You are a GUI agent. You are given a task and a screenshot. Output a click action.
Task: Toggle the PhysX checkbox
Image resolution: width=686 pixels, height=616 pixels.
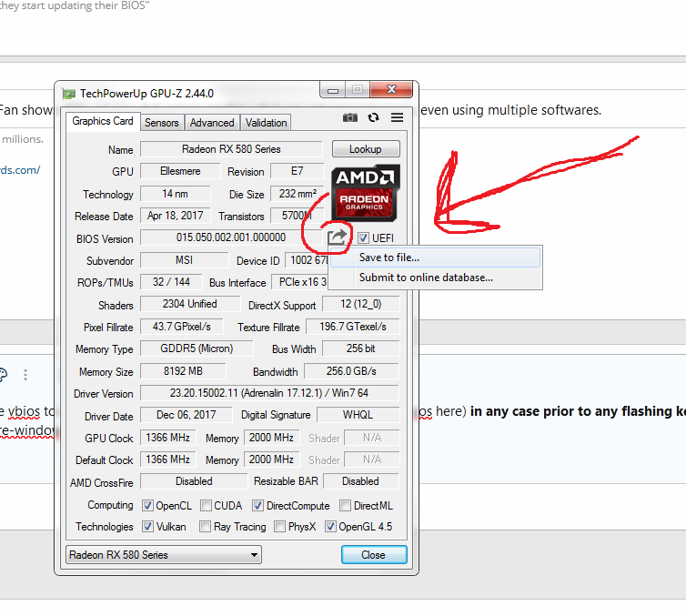(279, 526)
